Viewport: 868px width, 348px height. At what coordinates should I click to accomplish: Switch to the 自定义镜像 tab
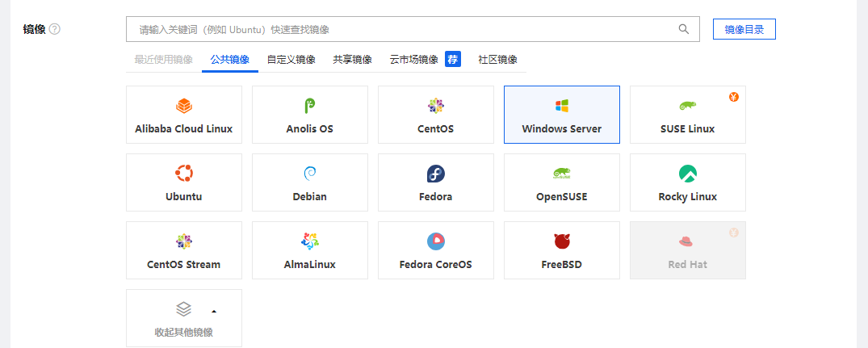[x=291, y=60]
